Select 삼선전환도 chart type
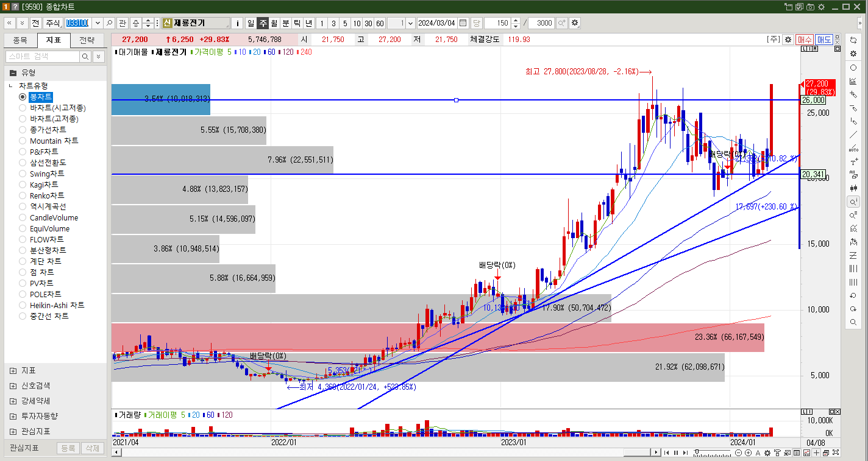Image resolution: width=868 pixels, height=461 pixels. click(43, 163)
